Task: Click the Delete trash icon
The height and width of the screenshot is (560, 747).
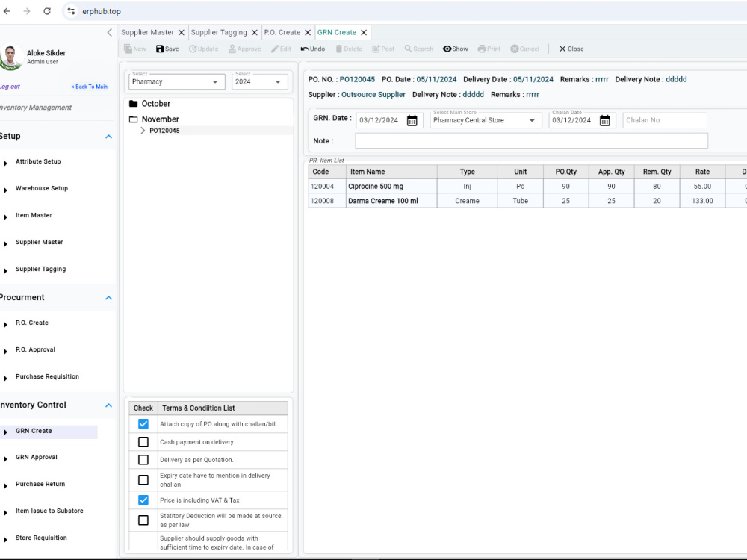Action: (x=339, y=49)
